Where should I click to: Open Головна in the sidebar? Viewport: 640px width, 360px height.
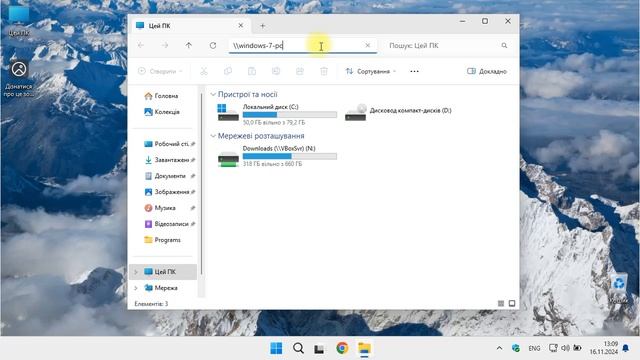[162, 96]
